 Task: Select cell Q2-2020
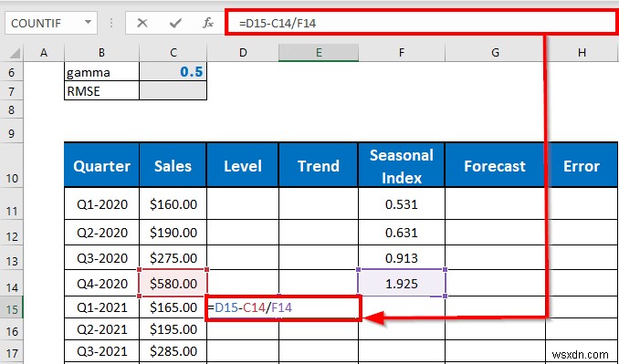click(x=101, y=233)
